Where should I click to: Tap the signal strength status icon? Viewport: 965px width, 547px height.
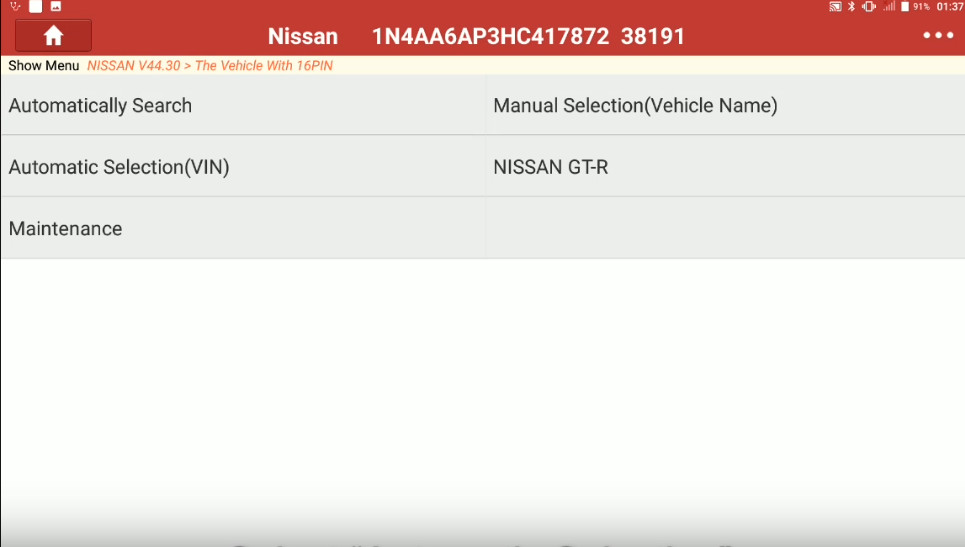click(889, 6)
